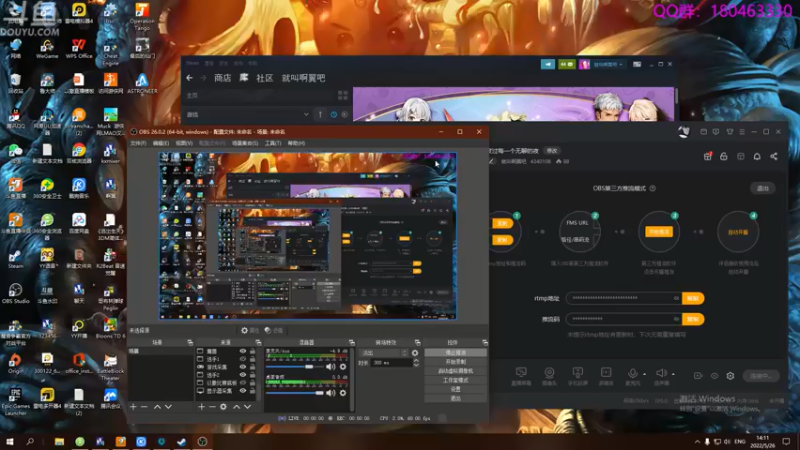Select 摄像头 camera source in Douyu toolbar
This screenshot has width=800, height=450.
549,376
